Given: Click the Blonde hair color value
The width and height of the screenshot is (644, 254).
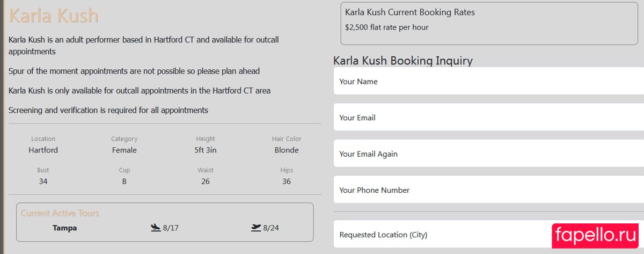Looking at the screenshot, I should click(x=286, y=150).
